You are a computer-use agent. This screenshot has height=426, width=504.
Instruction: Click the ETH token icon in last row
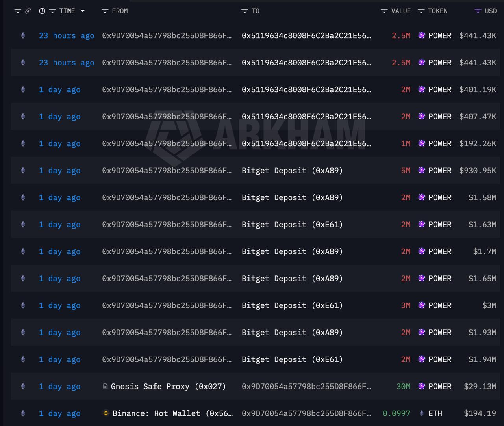422,413
